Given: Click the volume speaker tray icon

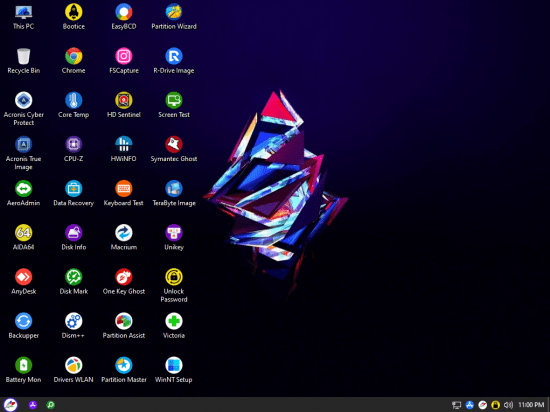Looking at the screenshot, I should 508,405.
